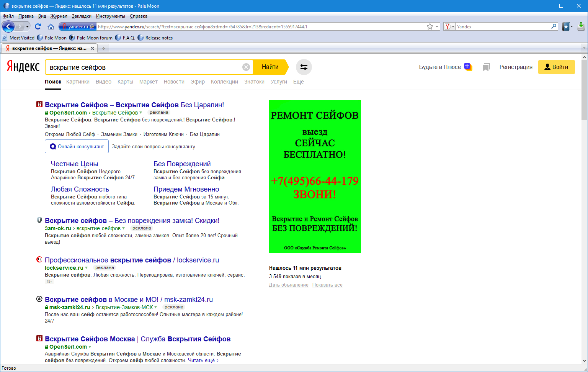Open the Приедем Мгновенно sitelink
Viewport: 588px width, 372px height.
(x=186, y=189)
